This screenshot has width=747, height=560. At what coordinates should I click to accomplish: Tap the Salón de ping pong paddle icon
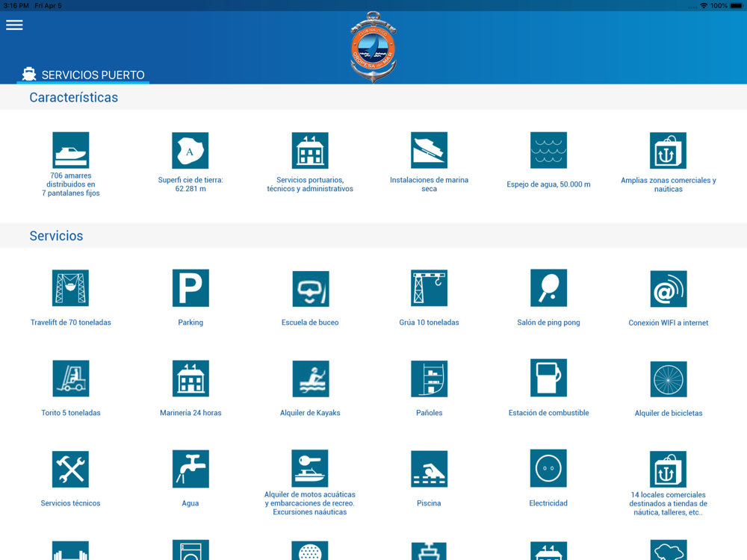pos(549,288)
